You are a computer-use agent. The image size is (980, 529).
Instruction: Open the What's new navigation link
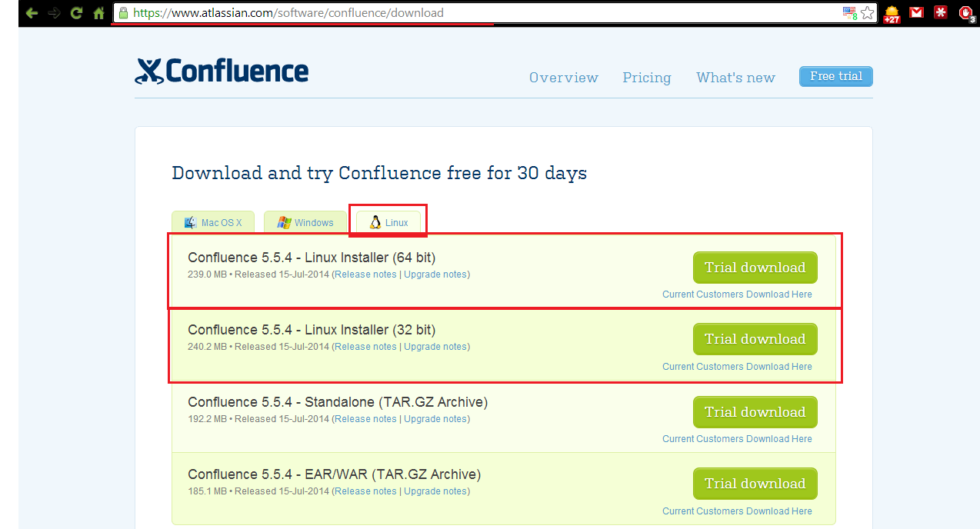tap(735, 78)
